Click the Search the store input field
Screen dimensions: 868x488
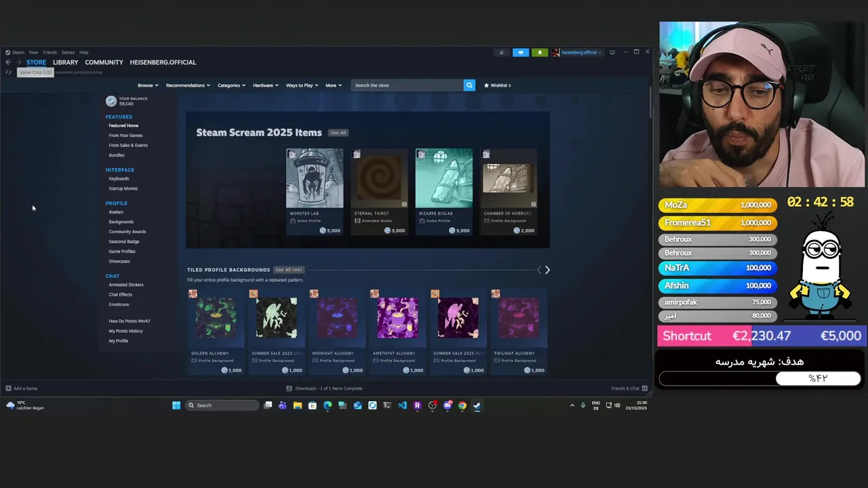point(408,85)
